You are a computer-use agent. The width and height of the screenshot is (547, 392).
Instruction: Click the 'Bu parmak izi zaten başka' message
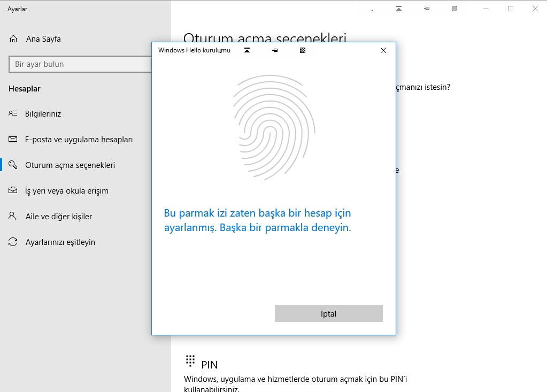point(257,220)
